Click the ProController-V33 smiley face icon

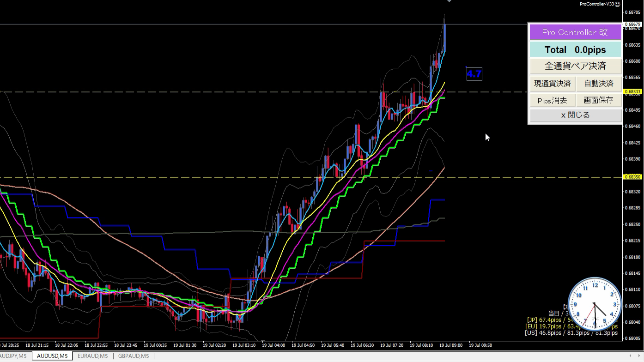[617, 4]
